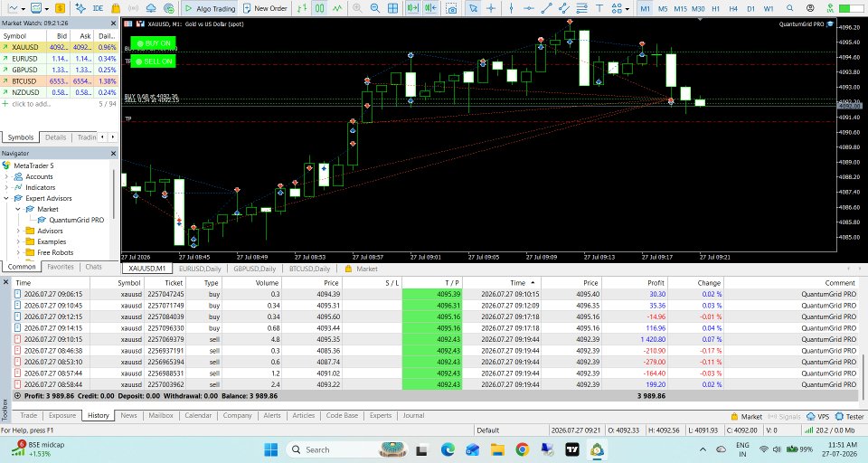Switch chart to D1 timeframe
This screenshot has height=463, width=868.
coord(750,9)
